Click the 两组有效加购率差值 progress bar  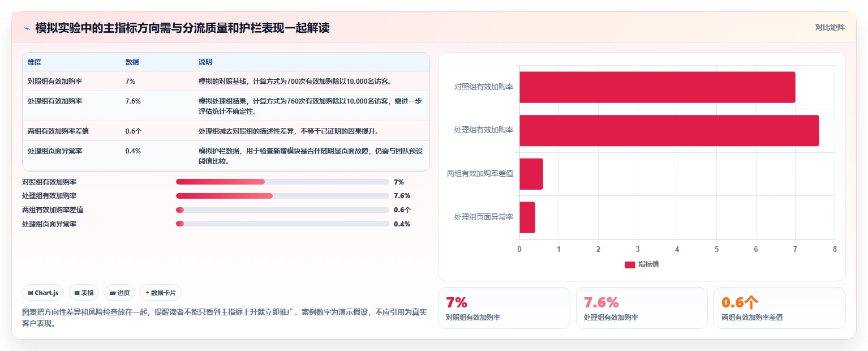click(282, 210)
